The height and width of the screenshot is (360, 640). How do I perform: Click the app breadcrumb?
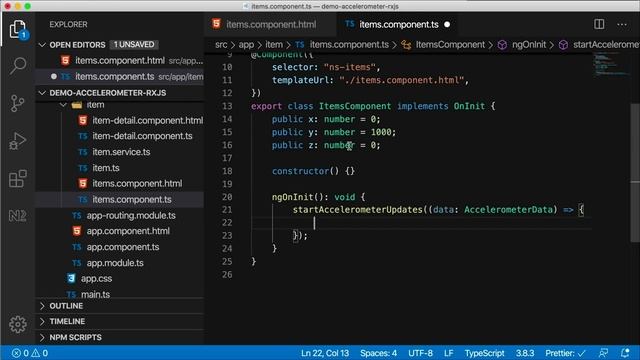click(x=246, y=44)
